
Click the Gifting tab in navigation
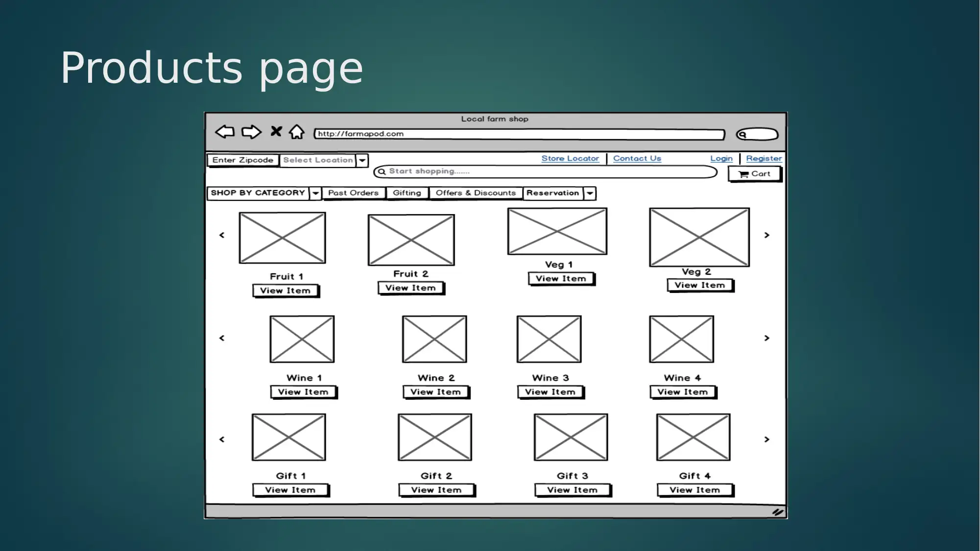click(406, 193)
